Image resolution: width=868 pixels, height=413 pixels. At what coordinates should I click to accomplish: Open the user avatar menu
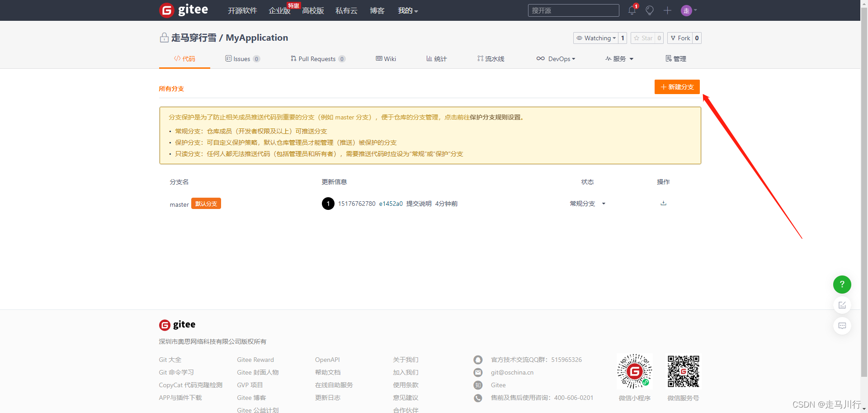tap(689, 10)
